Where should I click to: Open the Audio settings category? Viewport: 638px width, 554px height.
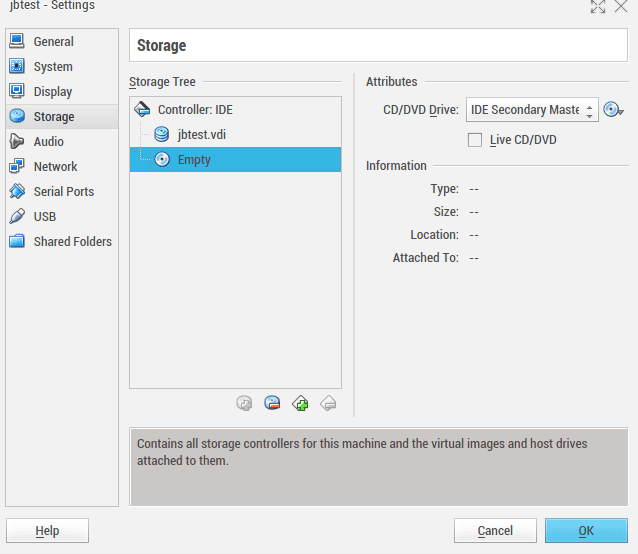pyautogui.click(x=62, y=142)
